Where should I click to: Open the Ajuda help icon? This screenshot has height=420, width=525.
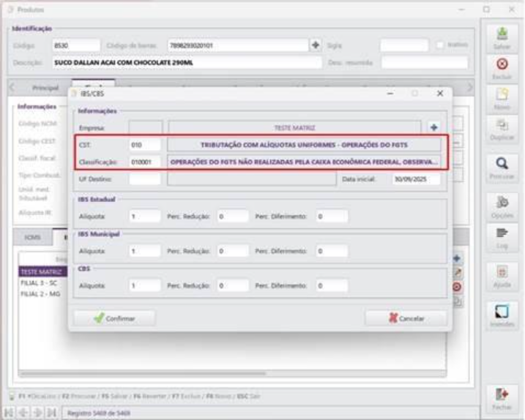[x=502, y=276]
